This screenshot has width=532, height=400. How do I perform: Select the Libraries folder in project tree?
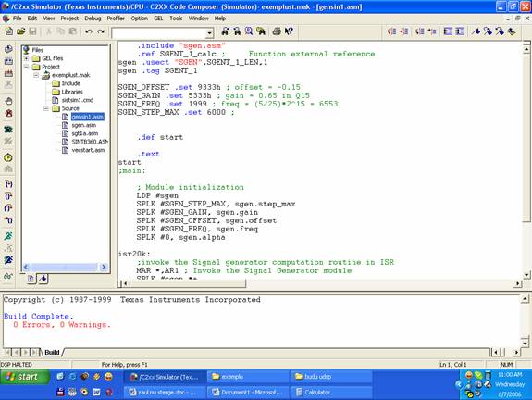click(x=72, y=92)
